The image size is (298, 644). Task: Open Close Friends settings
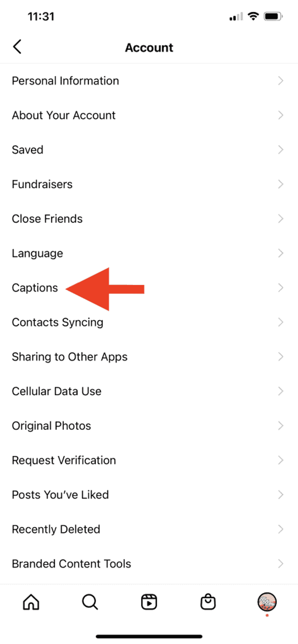click(149, 219)
